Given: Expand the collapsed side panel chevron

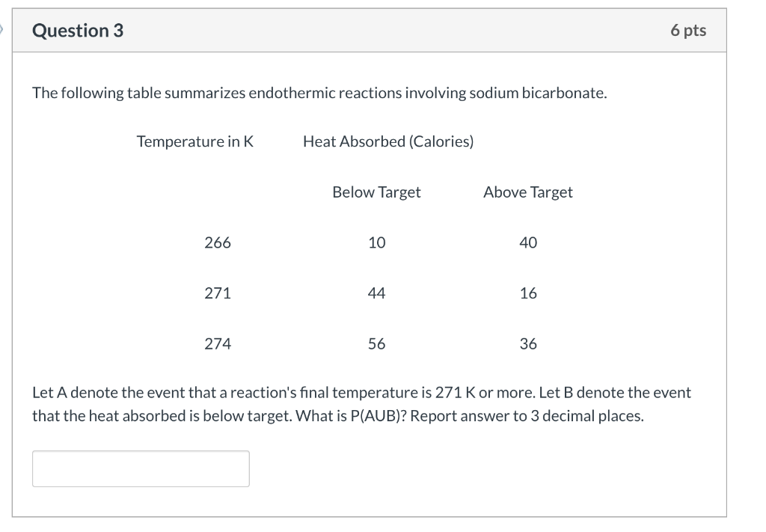Looking at the screenshot, I should coord(3,30).
